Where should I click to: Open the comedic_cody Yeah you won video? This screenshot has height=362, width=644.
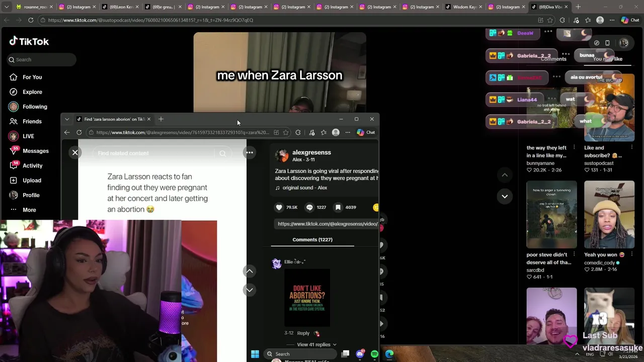[x=609, y=215]
